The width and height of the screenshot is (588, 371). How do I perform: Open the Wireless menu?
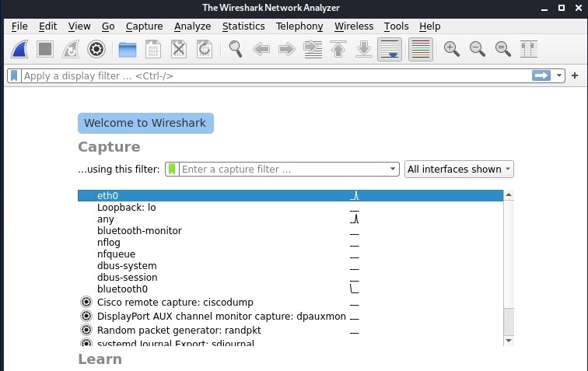pos(354,26)
